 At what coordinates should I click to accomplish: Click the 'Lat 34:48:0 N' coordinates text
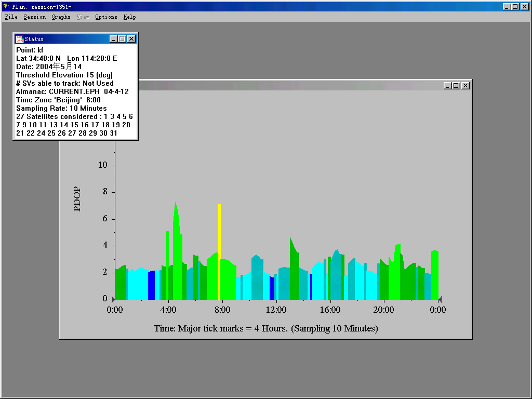click(38, 58)
